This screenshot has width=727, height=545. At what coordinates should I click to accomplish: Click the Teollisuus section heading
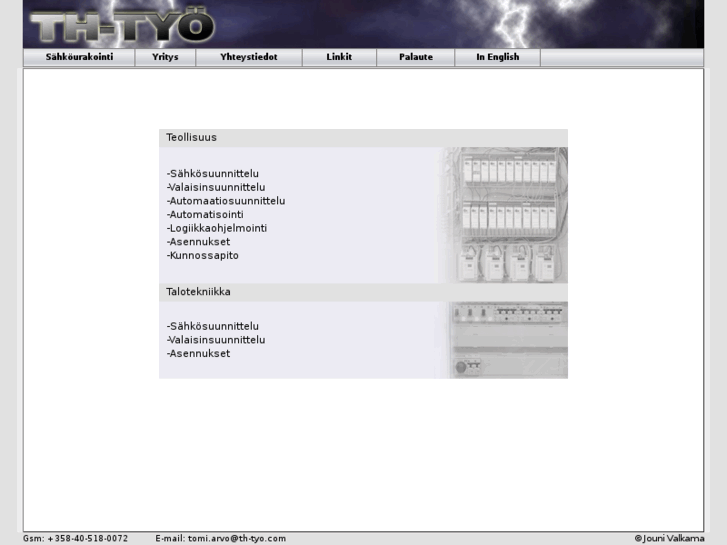tap(191, 137)
